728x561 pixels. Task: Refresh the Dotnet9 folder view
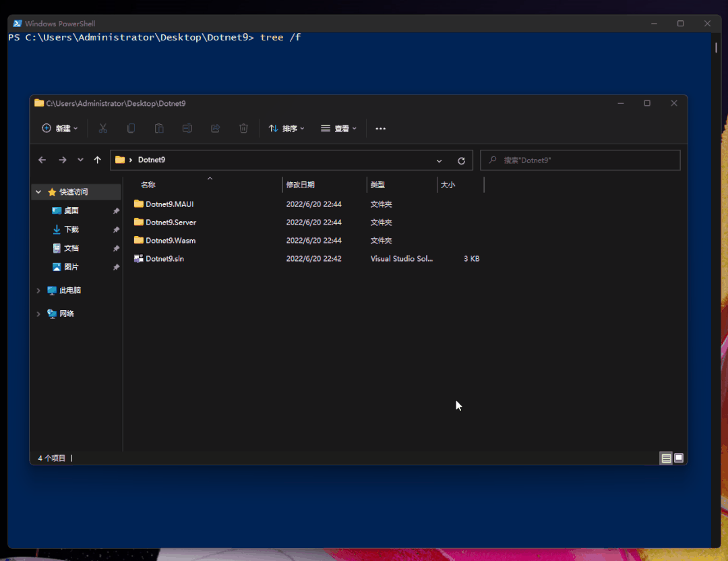461,160
